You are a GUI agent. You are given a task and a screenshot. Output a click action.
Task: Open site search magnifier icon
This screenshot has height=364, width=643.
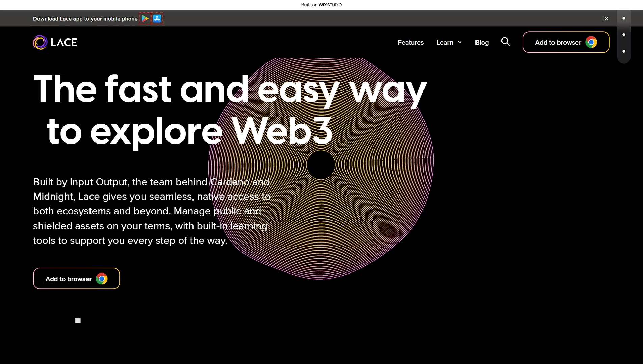pyautogui.click(x=505, y=42)
